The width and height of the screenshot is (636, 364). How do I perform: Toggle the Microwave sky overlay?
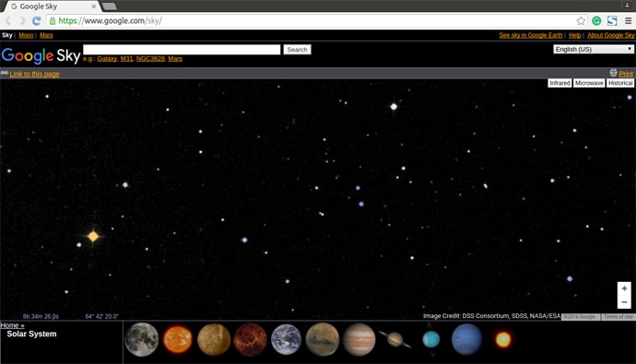pos(589,83)
